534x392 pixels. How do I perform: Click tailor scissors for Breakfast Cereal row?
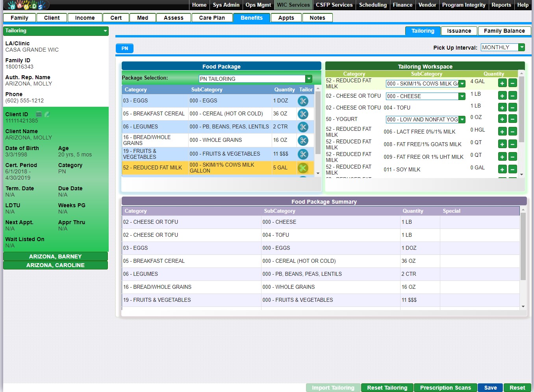[303, 114]
